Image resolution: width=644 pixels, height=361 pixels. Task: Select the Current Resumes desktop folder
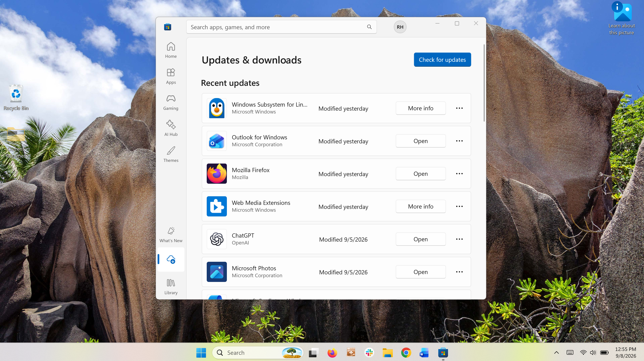(x=16, y=143)
